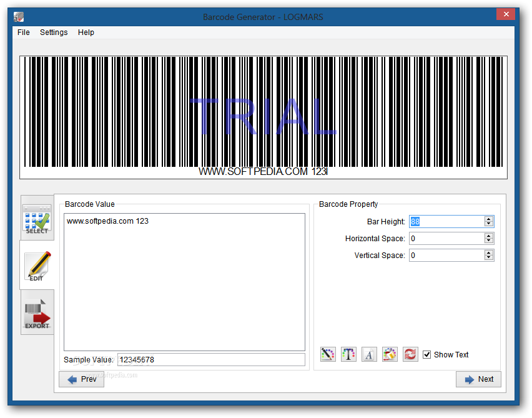Click the 'Sample Value:' label

click(89, 360)
